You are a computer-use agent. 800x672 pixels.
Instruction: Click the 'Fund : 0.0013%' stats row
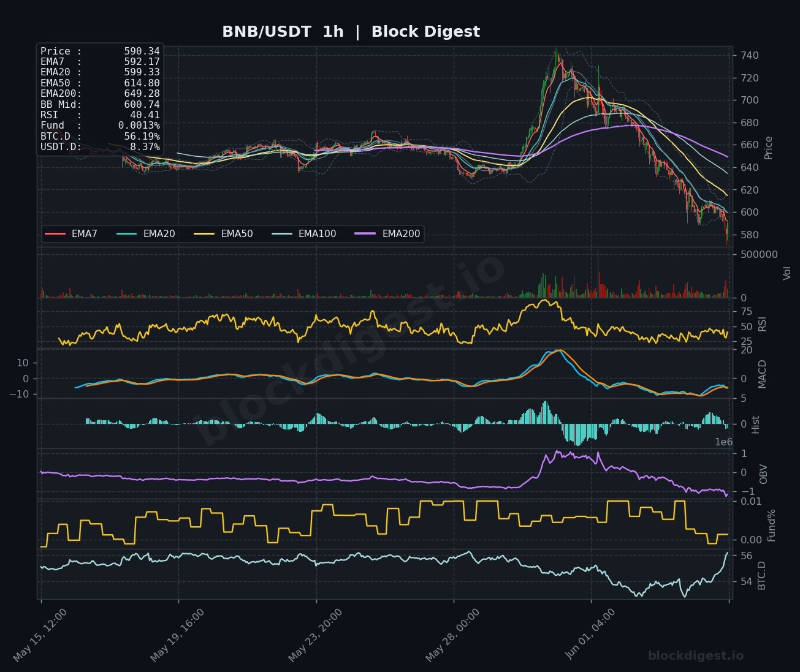100,126
